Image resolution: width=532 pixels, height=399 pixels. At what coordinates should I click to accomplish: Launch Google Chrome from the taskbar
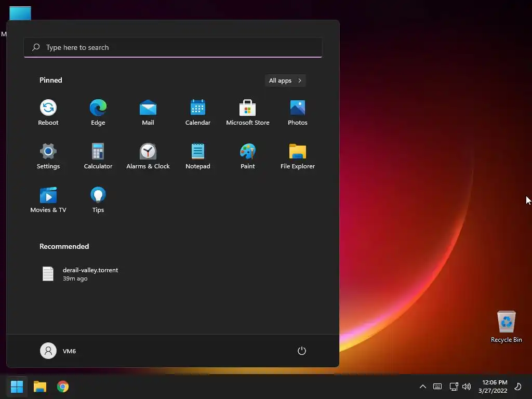tap(63, 387)
